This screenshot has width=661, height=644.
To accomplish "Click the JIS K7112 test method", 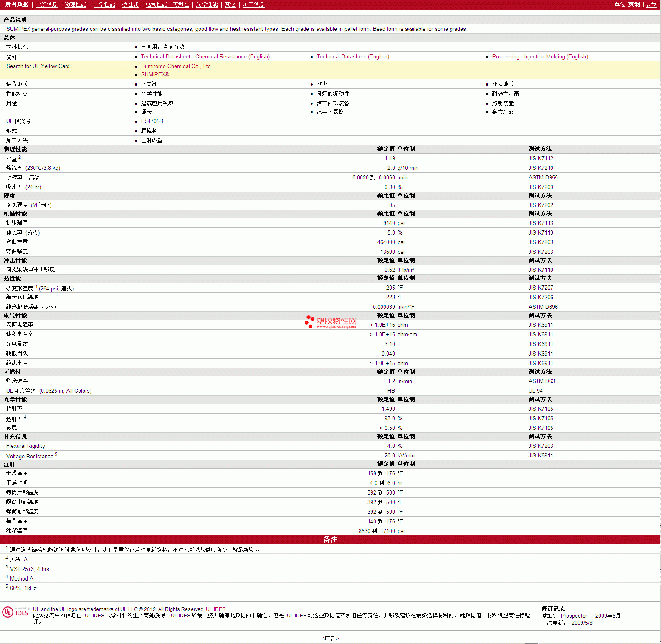I will (x=540, y=159).
